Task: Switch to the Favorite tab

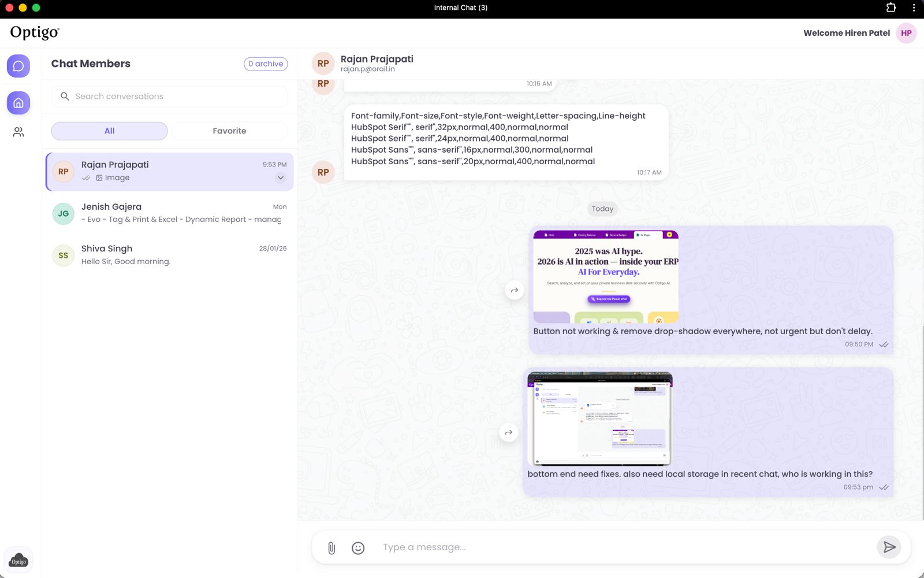Action: tap(229, 131)
